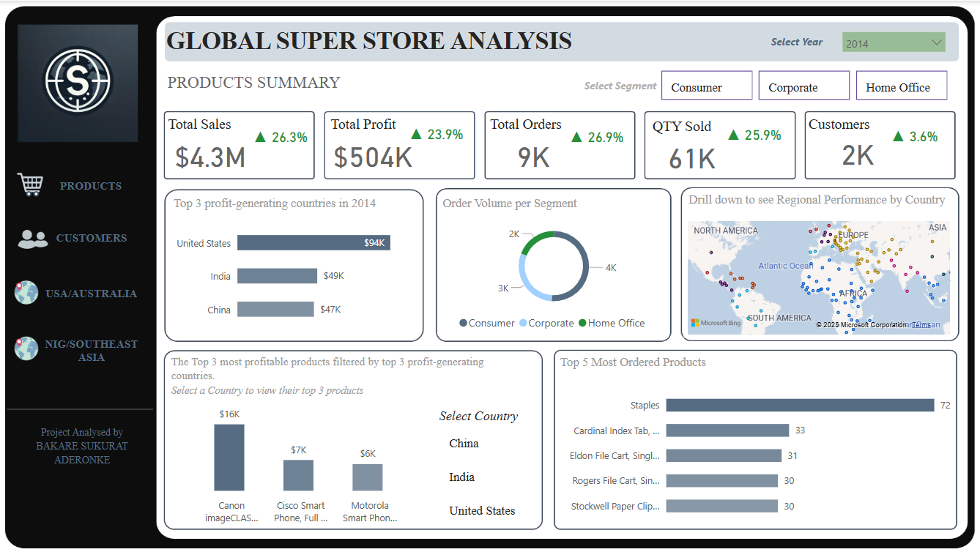This screenshot has height=552, width=980.
Task: Go to the CUSTOMERS page
Action: (x=92, y=238)
